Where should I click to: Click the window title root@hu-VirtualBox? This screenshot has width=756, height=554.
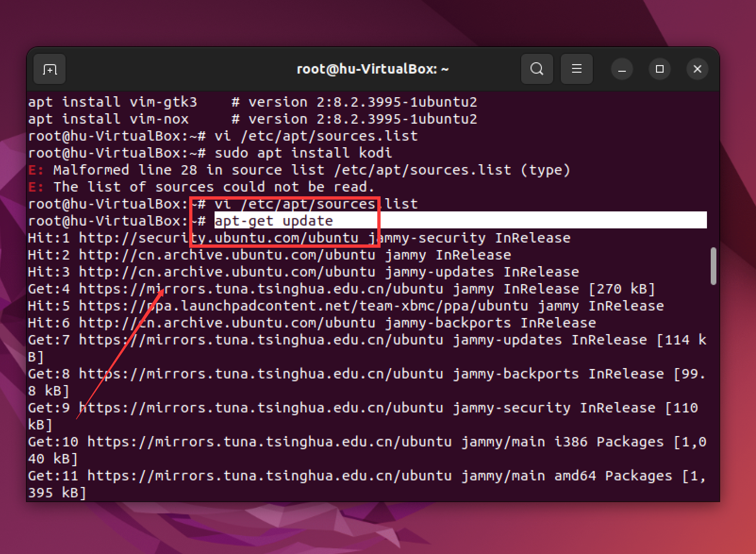(372, 69)
